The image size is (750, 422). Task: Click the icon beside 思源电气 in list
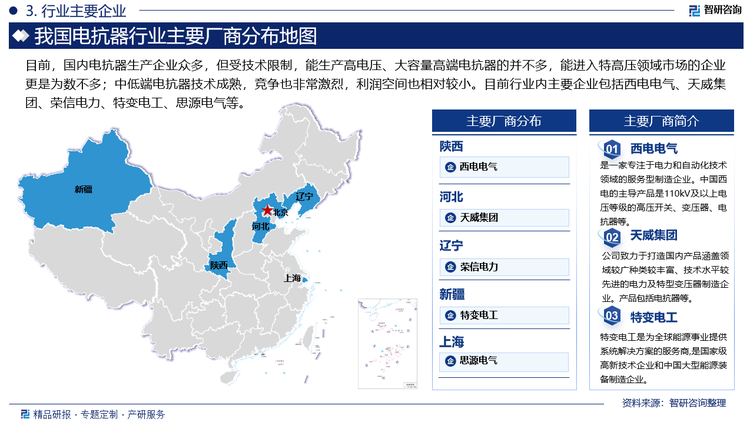450,361
